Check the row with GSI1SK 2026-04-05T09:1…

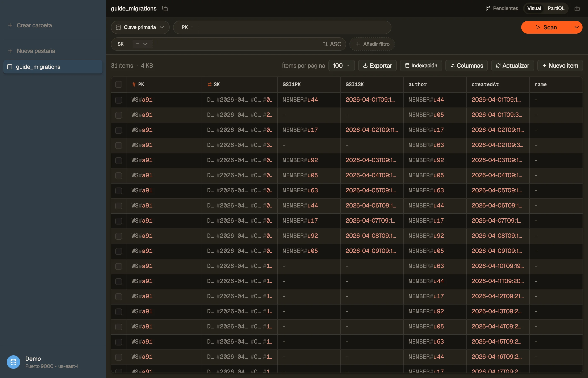[x=118, y=191]
